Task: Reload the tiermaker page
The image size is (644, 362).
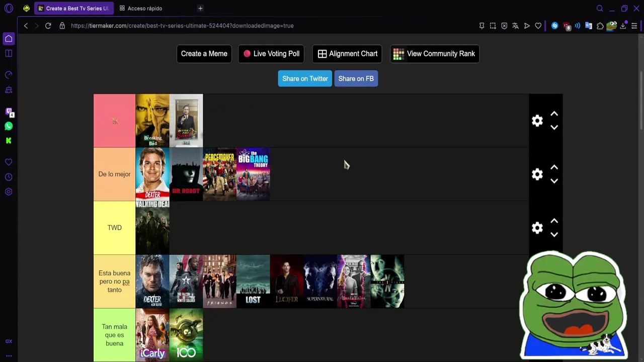Action: pyautogui.click(x=48, y=26)
